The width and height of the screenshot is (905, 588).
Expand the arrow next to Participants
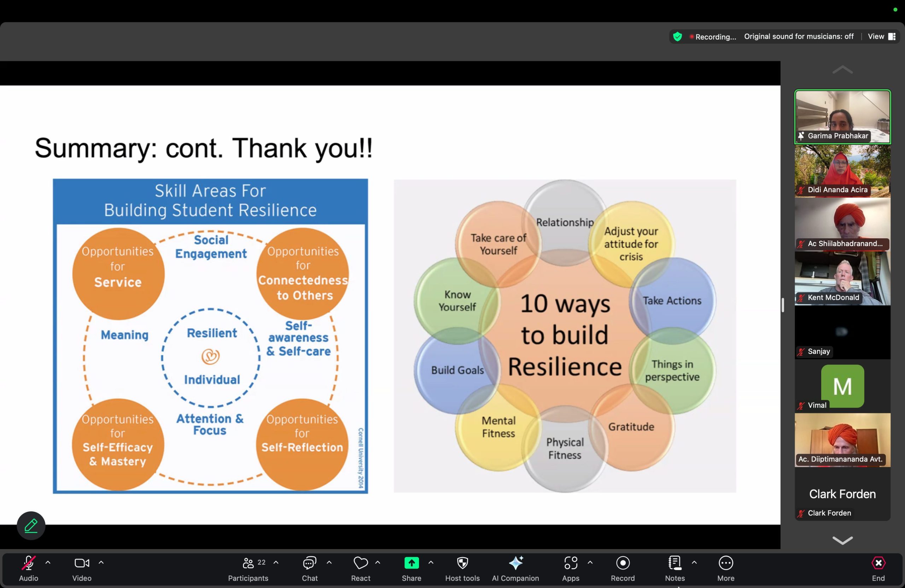276,562
